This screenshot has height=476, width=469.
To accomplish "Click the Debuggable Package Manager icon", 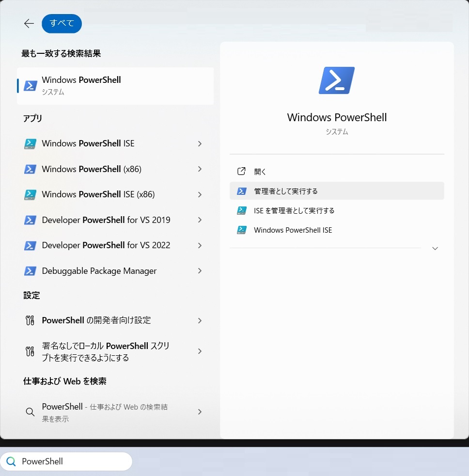I will pos(30,270).
